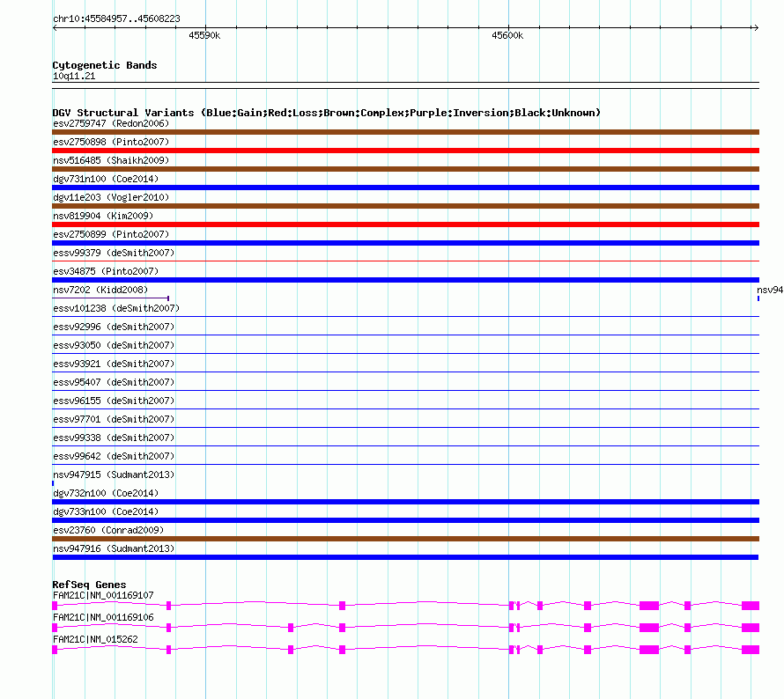
Task: Click the nsv947916 (Sudmant2013) blue bar
Action: [405, 557]
